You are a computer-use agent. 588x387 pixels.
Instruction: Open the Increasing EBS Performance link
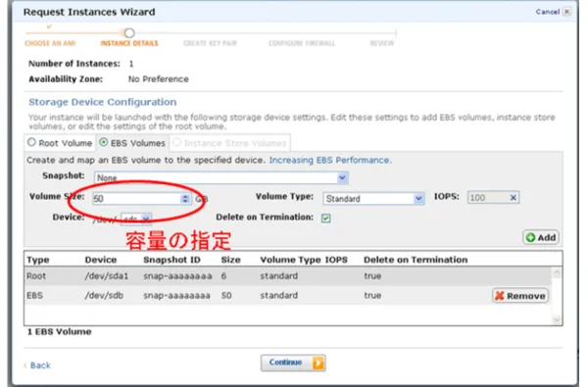coord(330,160)
